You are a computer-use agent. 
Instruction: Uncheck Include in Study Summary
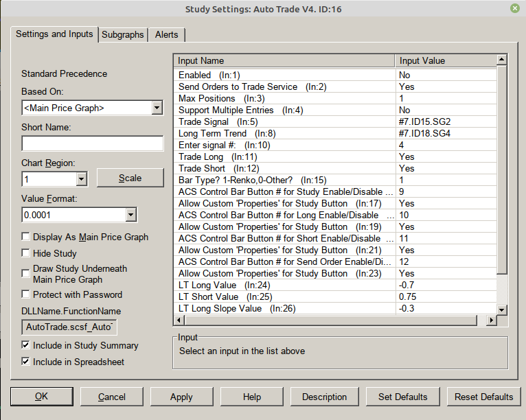click(x=26, y=345)
